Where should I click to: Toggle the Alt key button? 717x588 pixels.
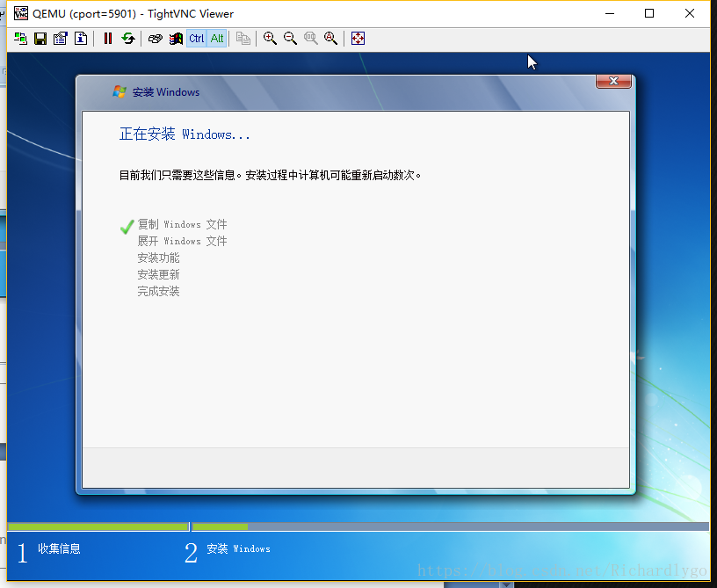coord(217,39)
